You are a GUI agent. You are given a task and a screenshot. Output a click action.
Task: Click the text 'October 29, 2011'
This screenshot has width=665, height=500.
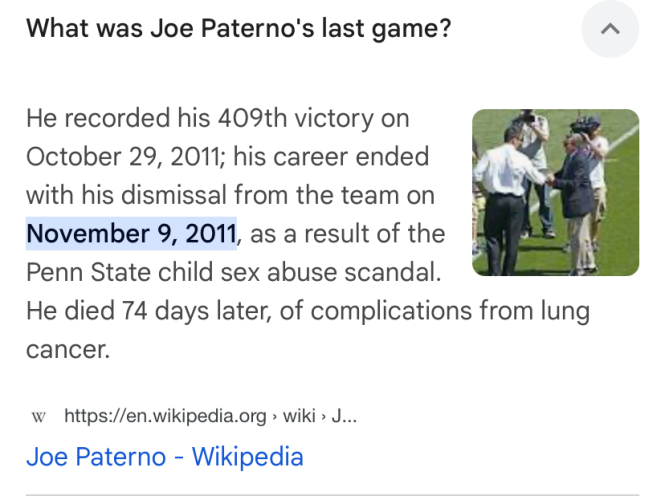pos(123,156)
